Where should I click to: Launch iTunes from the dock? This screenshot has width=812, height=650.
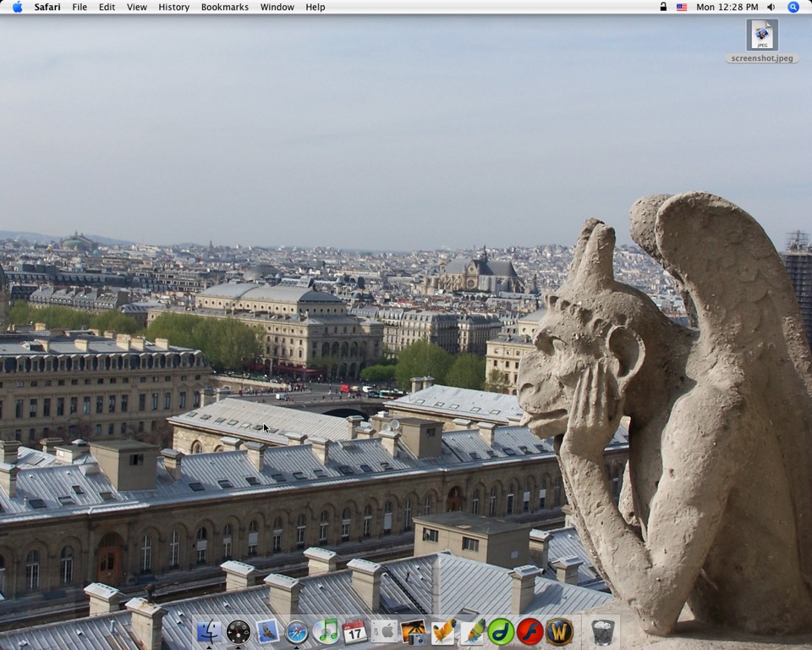tap(326, 631)
